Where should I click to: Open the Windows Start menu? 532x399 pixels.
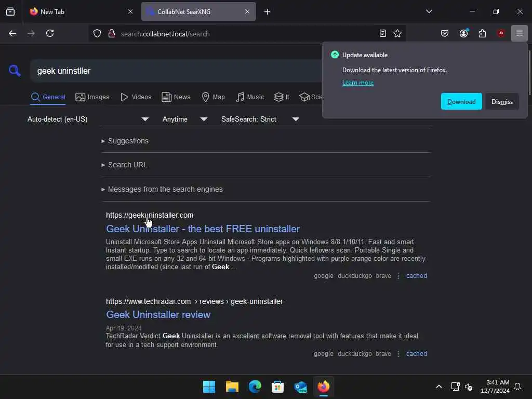pyautogui.click(x=209, y=387)
